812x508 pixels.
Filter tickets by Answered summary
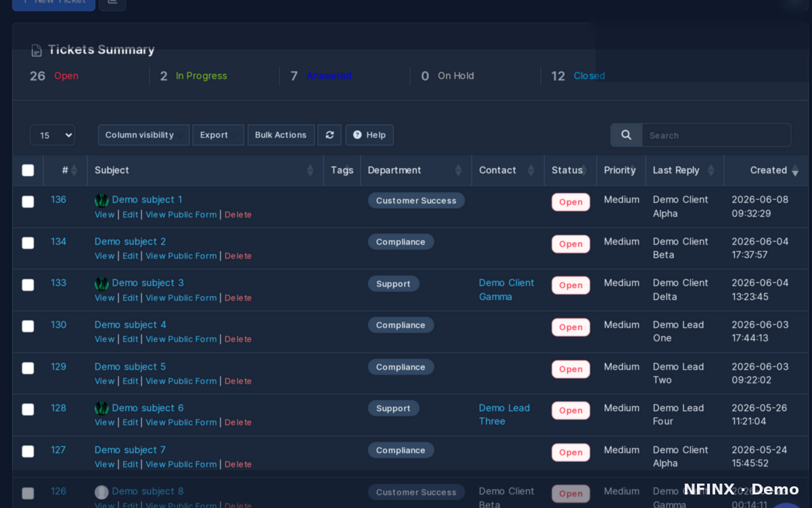pyautogui.click(x=329, y=76)
